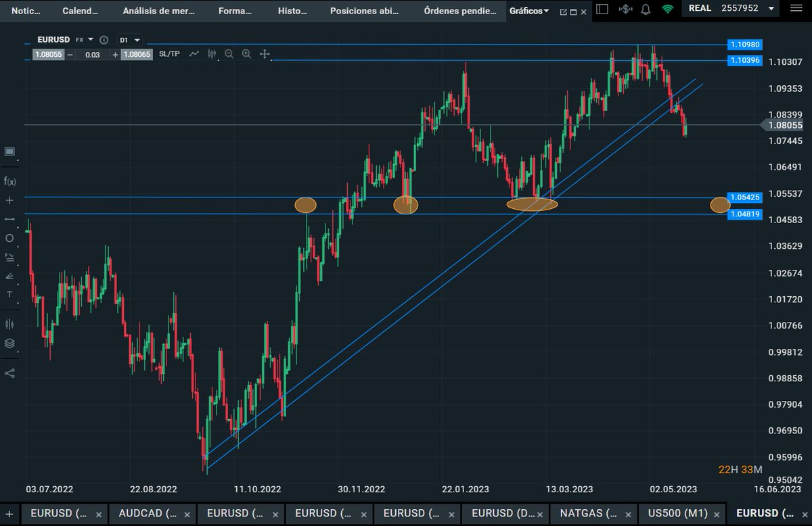Viewport: 812px width, 526px height.
Task: Click the candlestick compare icon in sidebar
Action: 9,324
